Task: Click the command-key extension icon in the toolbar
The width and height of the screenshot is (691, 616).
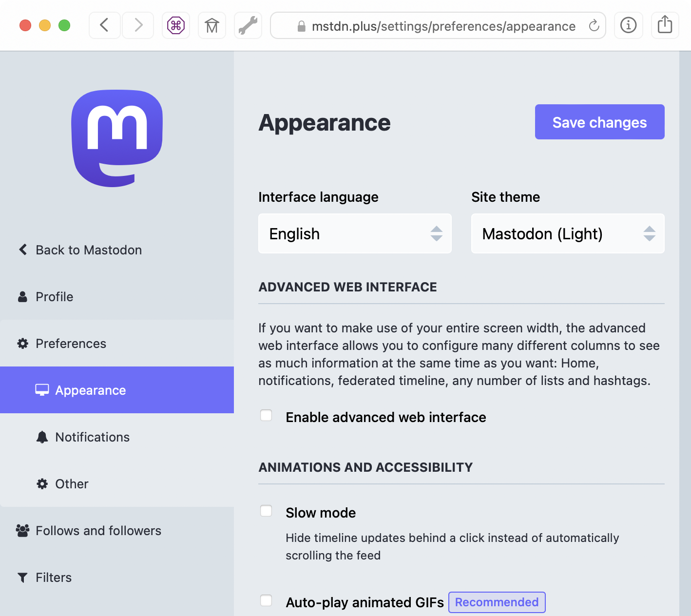Action: pos(176,25)
